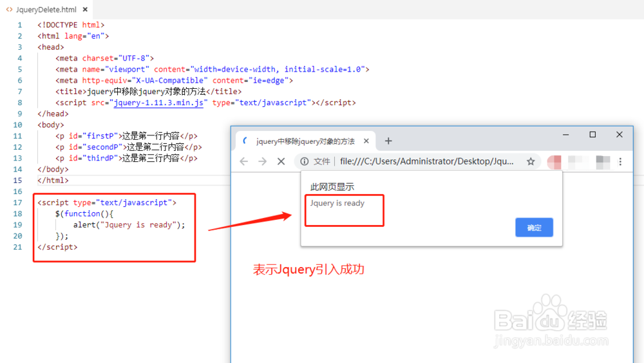Click the secondP paragraph code line
Image resolution: width=644 pixels, height=363 pixels.
point(129,147)
